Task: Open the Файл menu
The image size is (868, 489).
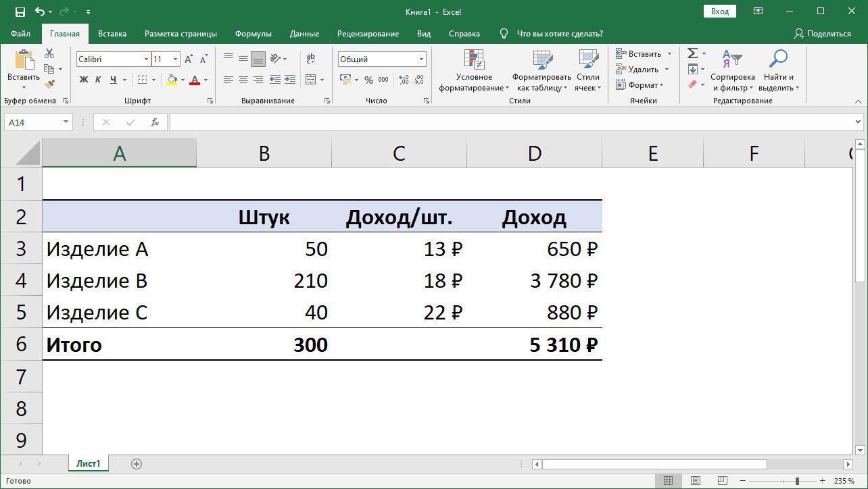Action: click(x=20, y=34)
